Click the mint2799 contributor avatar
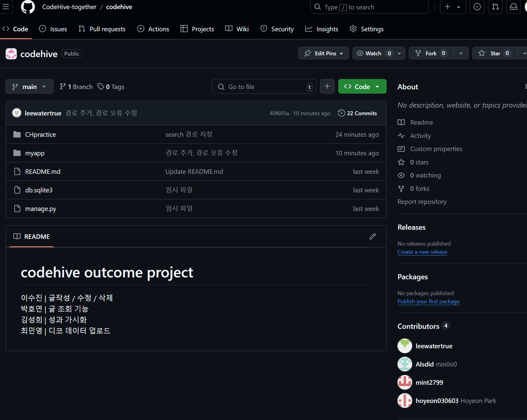This screenshot has height=420, width=527. click(405, 382)
